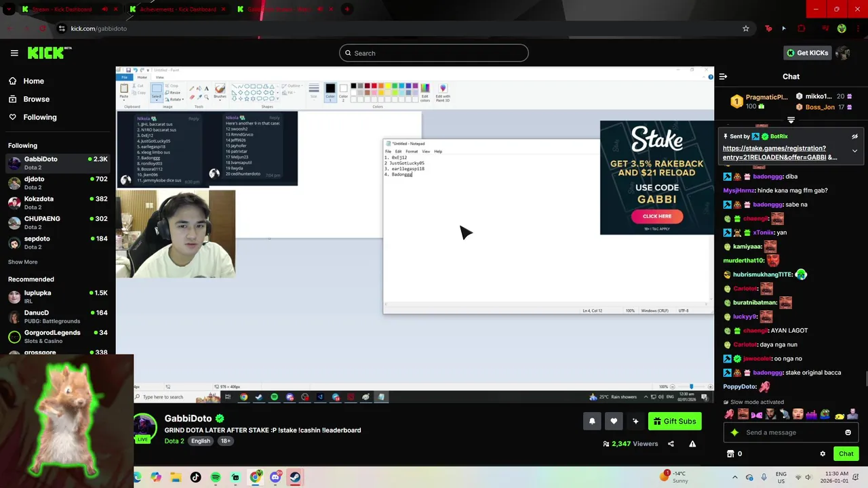Close the Achievements - Kick Dashboard tab
This screenshot has width=868, height=488.
tap(224, 9)
